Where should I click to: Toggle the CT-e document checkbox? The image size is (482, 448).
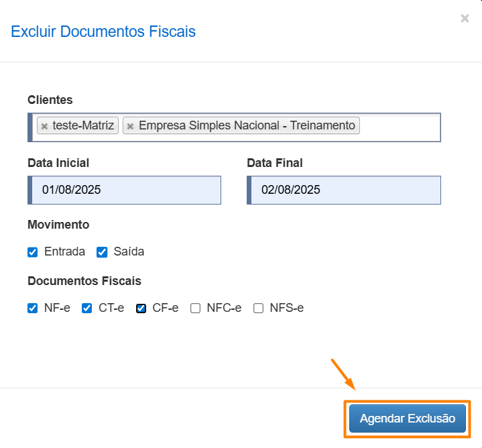[x=87, y=309]
